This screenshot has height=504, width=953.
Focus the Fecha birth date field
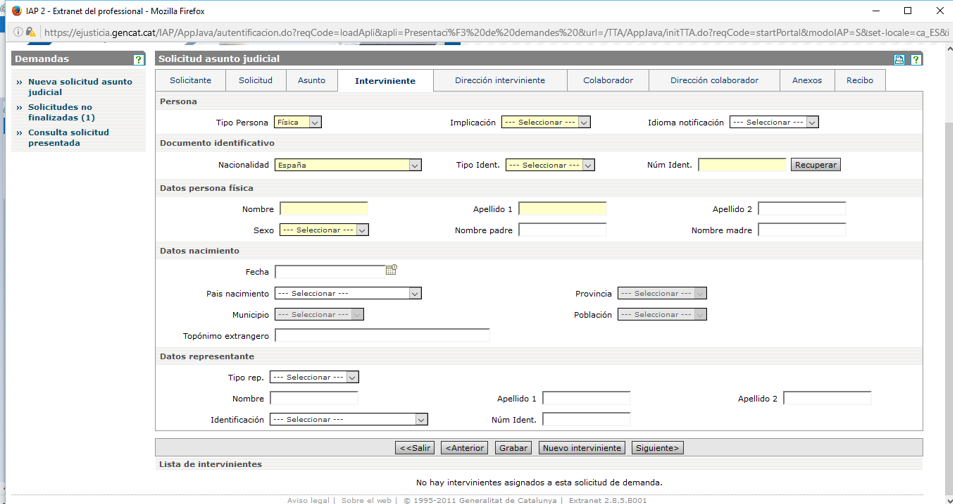(x=330, y=272)
